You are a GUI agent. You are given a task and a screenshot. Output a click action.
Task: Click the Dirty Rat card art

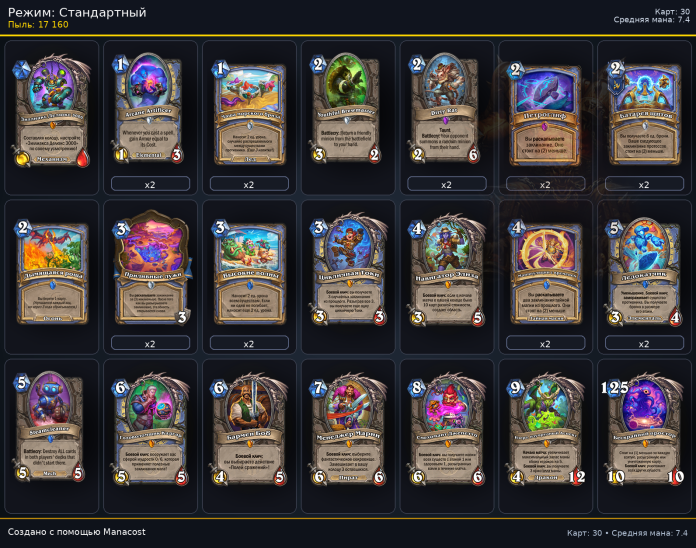click(x=445, y=82)
